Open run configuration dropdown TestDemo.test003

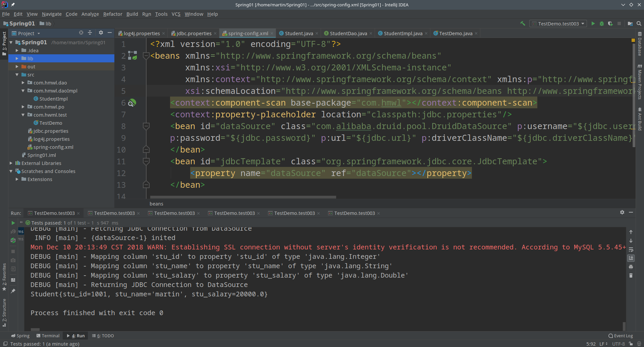tap(558, 23)
